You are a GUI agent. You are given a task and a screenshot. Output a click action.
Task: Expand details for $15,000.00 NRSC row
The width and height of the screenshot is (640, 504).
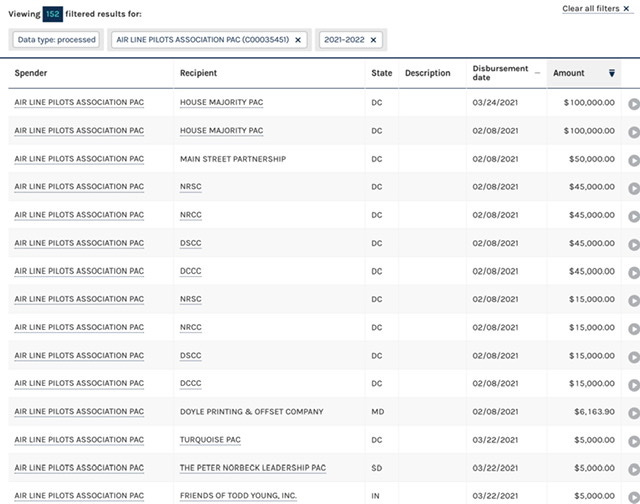point(633,301)
